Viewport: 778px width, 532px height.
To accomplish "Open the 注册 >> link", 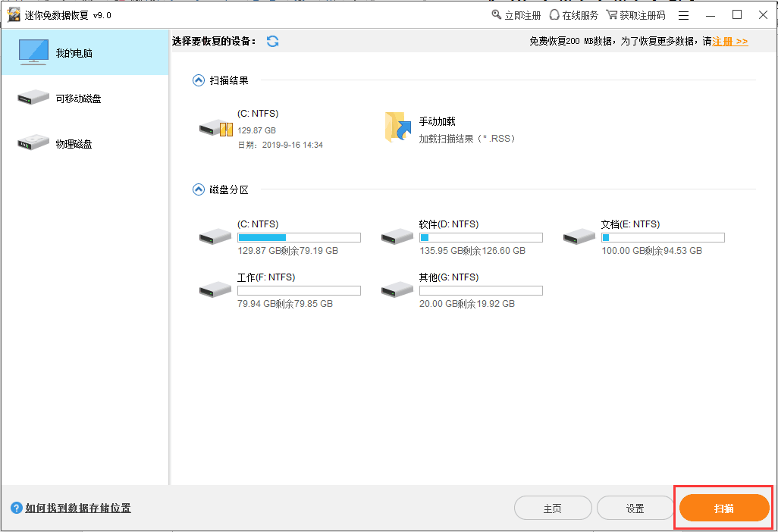I will 730,41.
